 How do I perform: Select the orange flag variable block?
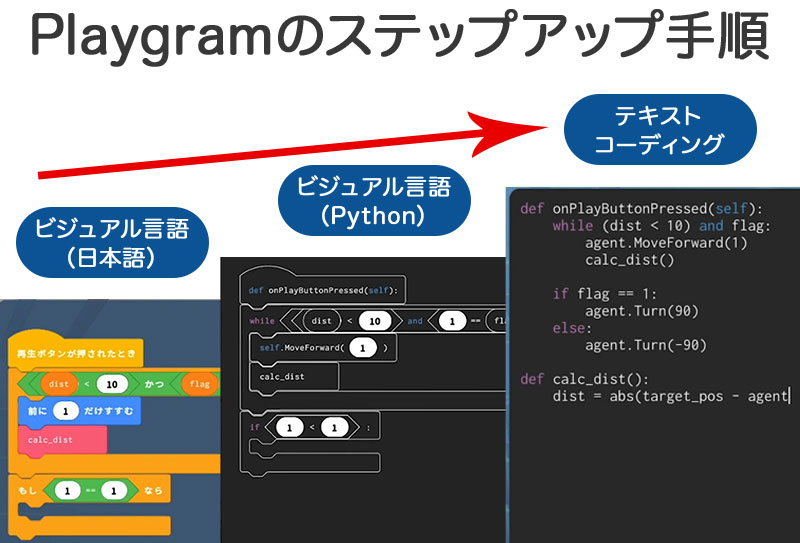pos(199,384)
